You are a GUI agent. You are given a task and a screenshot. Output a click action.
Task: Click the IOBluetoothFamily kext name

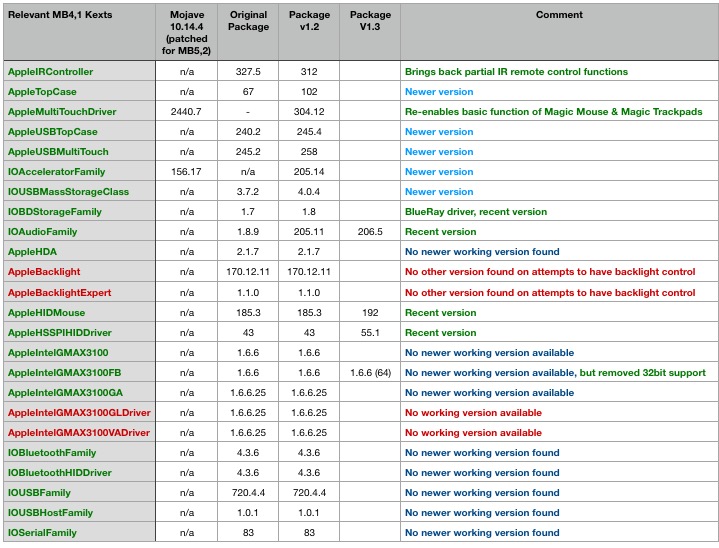[52, 453]
